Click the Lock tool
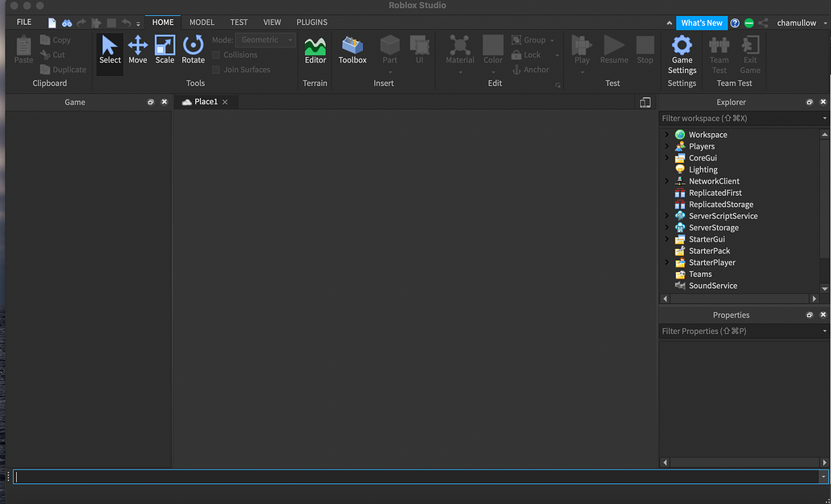 pos(526,55)
